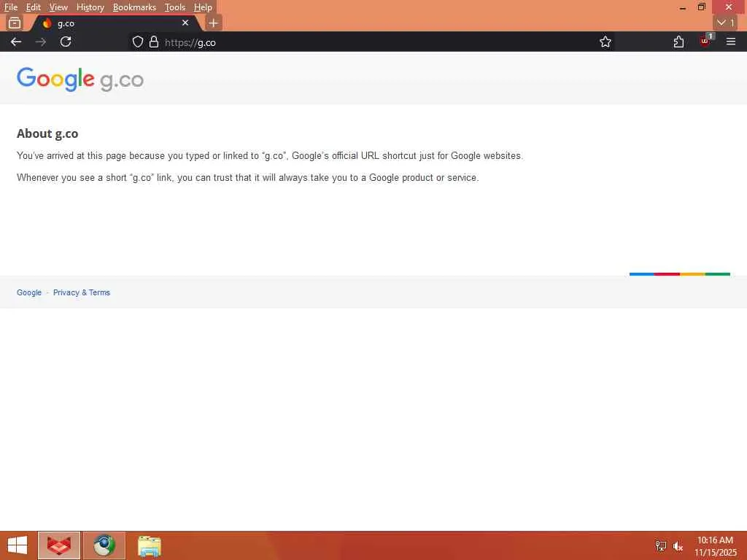
Task: Click the muted volume tray icon
Action: [x=678, y=546]
